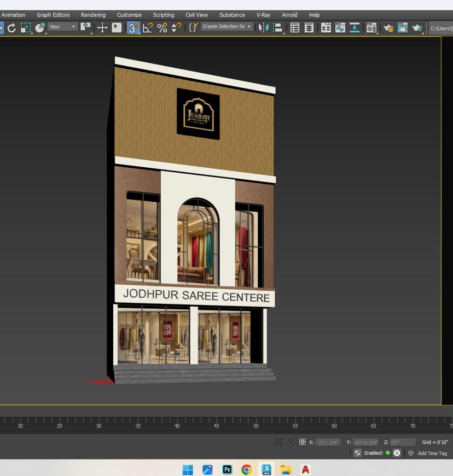
Task: Click the Select and Rotate icon
Action: pos(11,27)
